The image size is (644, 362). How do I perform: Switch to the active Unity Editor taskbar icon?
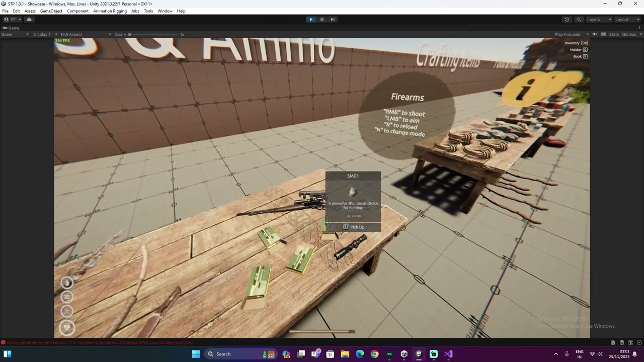[419, 354]
